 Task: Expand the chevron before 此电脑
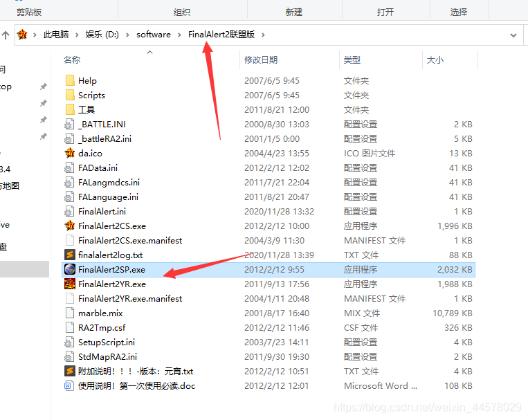pyautogui.click(x=35, y=35)
